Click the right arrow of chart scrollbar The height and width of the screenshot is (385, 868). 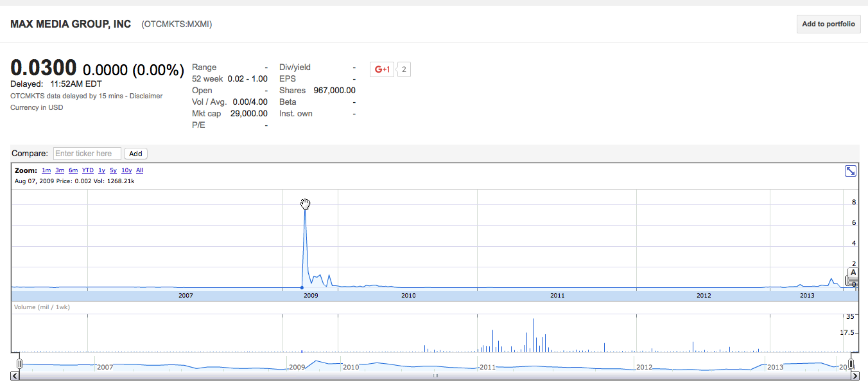tap(855, 376)
